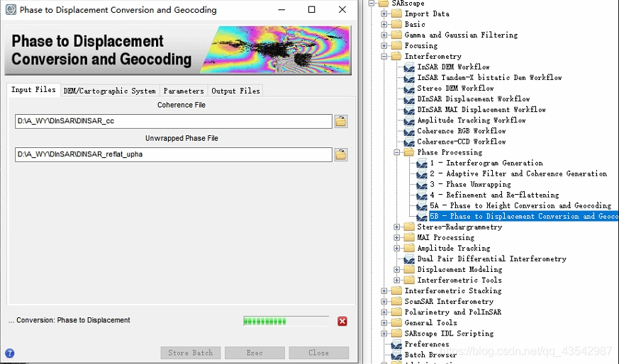Select DInSAR Displacement Workflow tree item

[x=474, y=99]
